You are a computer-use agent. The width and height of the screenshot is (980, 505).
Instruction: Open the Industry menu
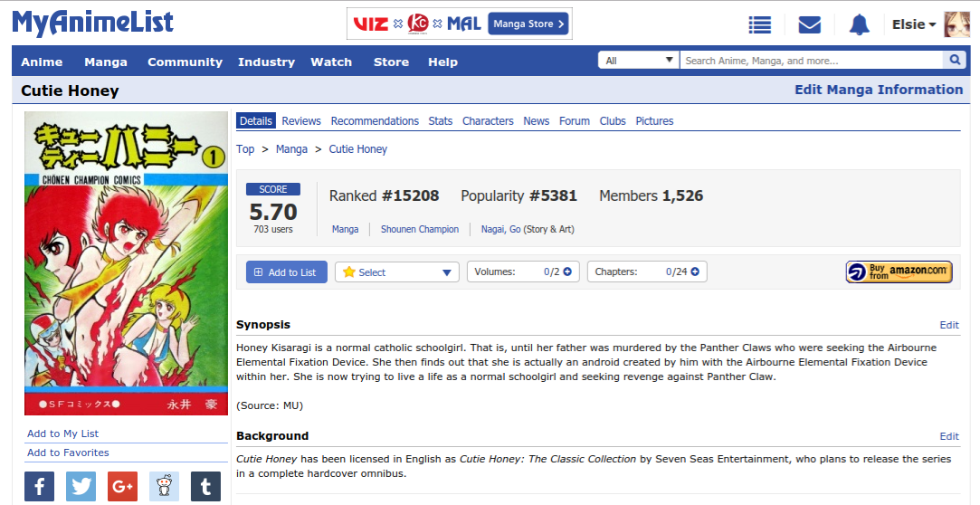(x=266, y=62)
